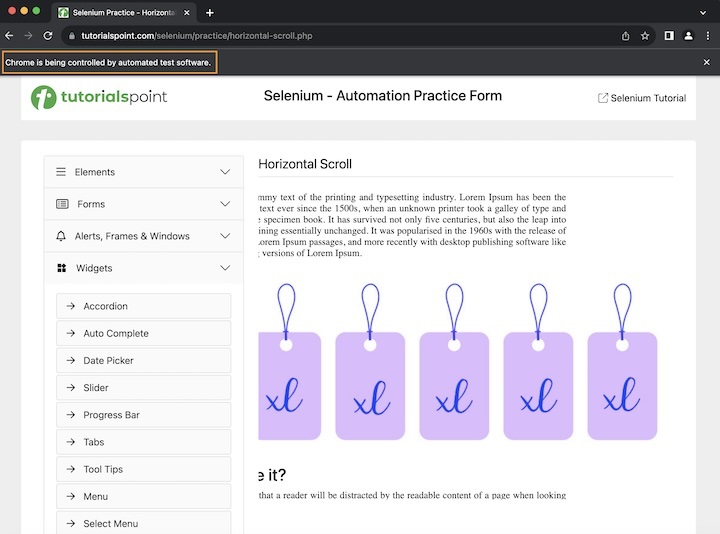
Task: Click the tutorialspoint logo
Action: (99, 97)
